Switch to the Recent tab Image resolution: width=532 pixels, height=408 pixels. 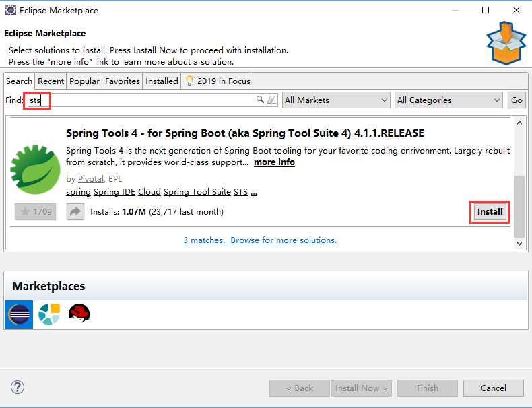51,81
